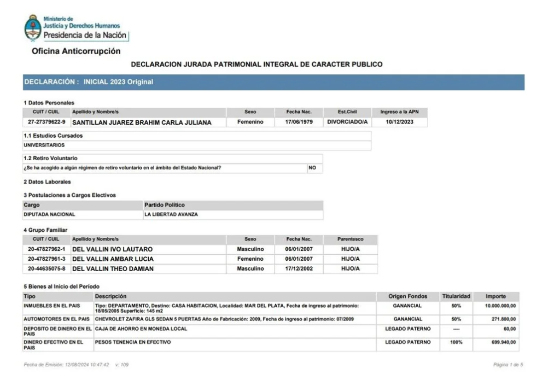This screenshot has width=560, height=392.
Task: Select the blue DECLARACIÓN INICIAL 2023 Original banner
Action: pos(273,82)
